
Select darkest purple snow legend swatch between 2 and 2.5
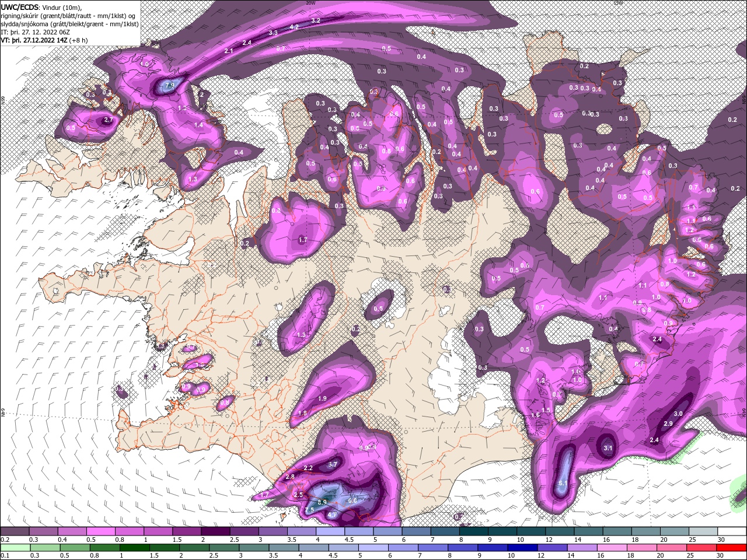(x=215, y=531)
